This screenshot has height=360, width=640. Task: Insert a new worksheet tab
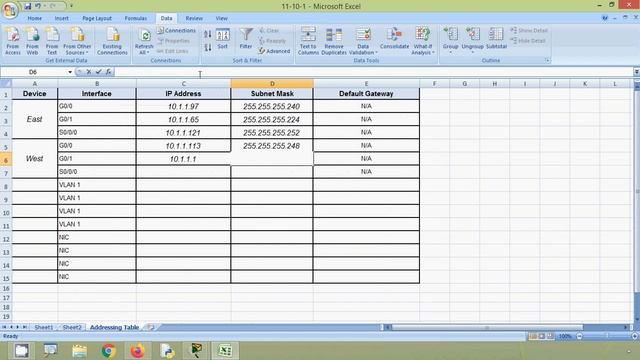[x=150, y=327]
